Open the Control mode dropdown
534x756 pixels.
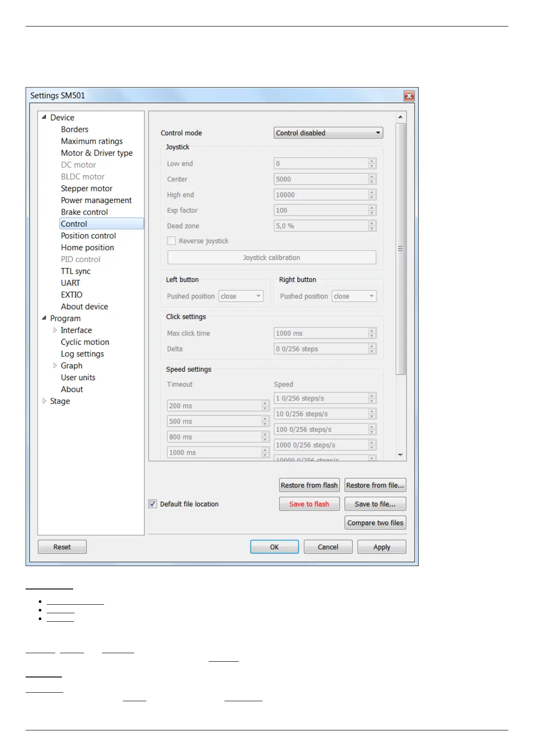(328, 133)
